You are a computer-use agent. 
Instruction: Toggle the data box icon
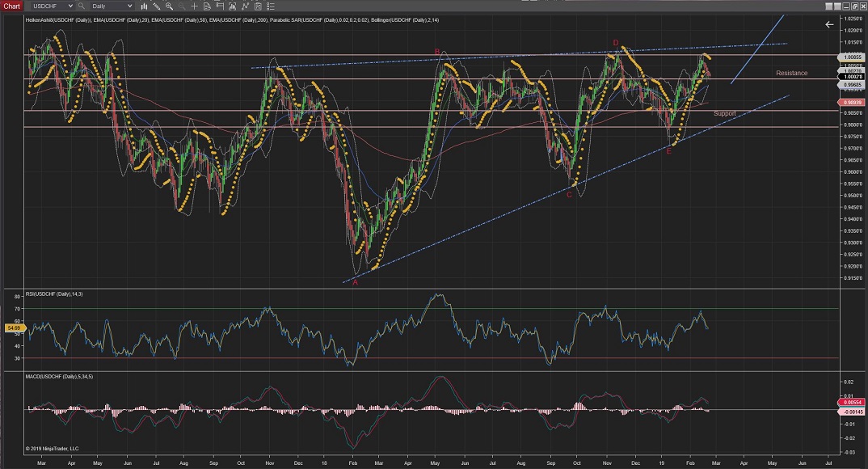point(207,6)
